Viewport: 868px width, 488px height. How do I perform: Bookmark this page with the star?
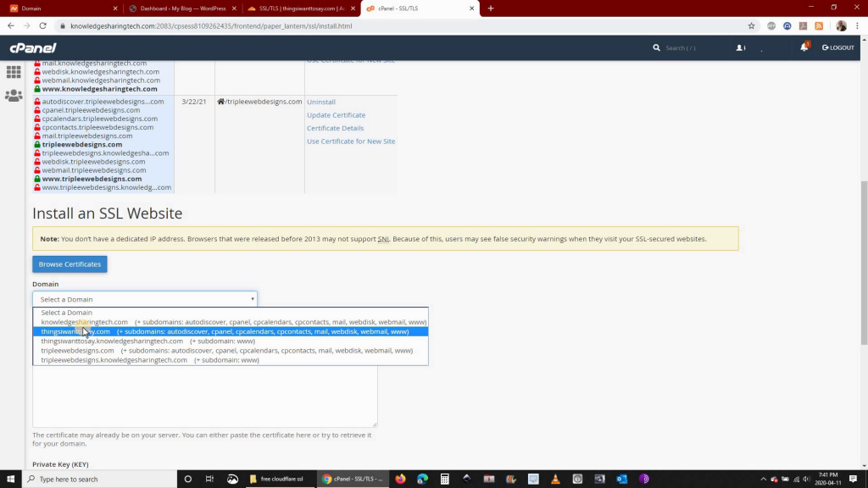coord(751,25)
